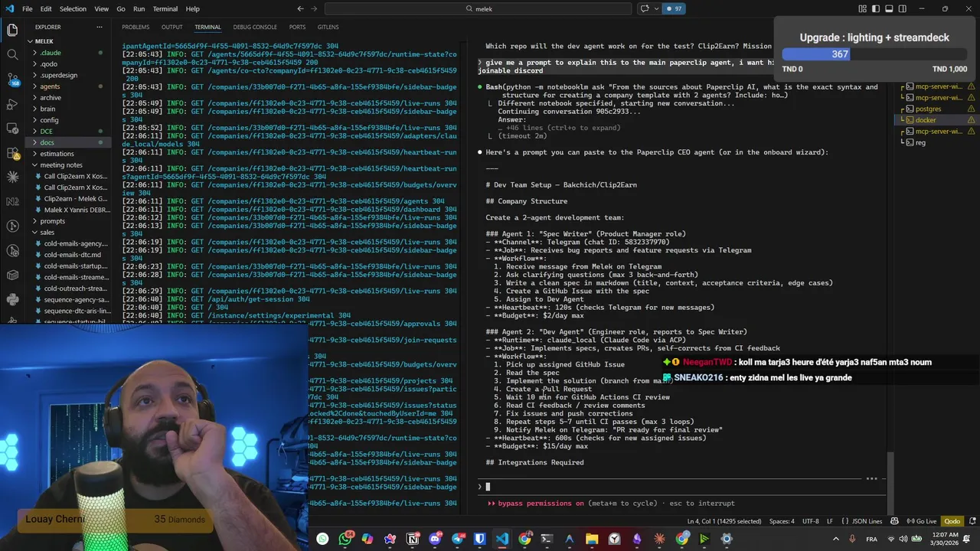Open the Terminal menu

click(165, 8)
